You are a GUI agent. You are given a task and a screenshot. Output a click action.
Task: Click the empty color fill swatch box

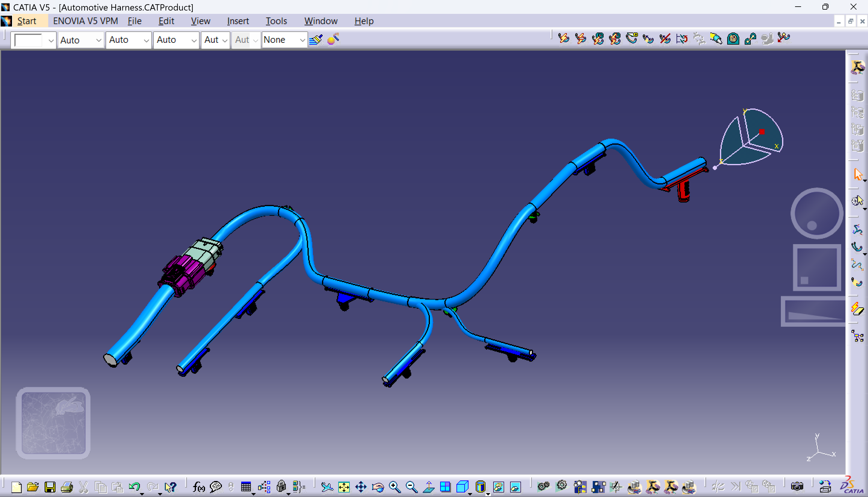tap(29, 40)
